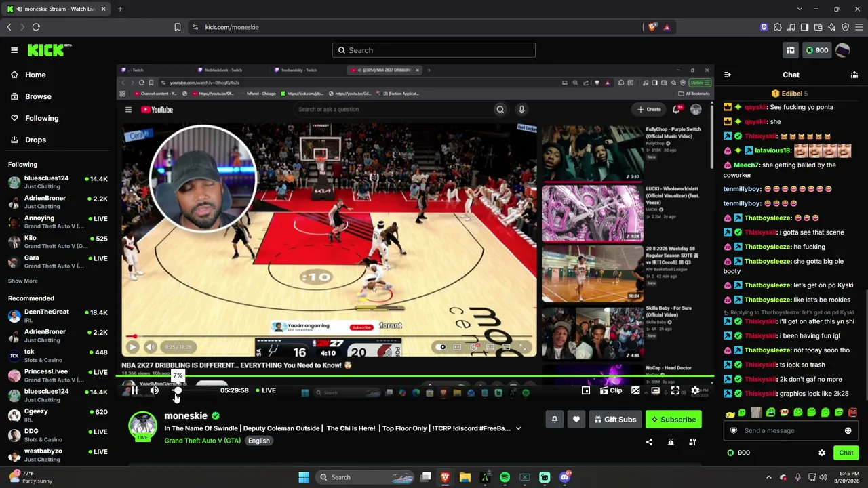Open the Kick sidebar hamburger menu
This screenshot has width=868, height=488.
pos(14,50)
